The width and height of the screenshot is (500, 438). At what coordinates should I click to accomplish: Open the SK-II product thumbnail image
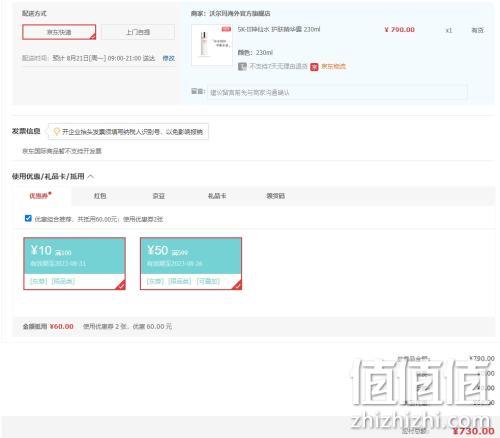pos(212,45)
